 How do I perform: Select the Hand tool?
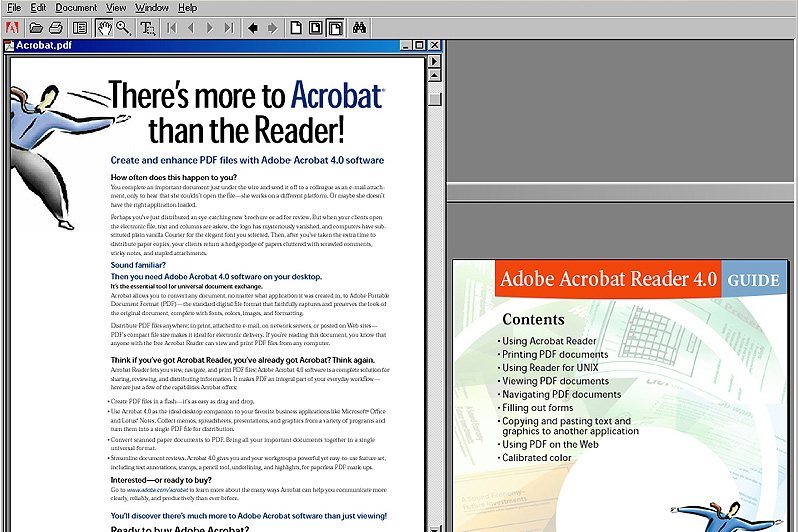104,27
